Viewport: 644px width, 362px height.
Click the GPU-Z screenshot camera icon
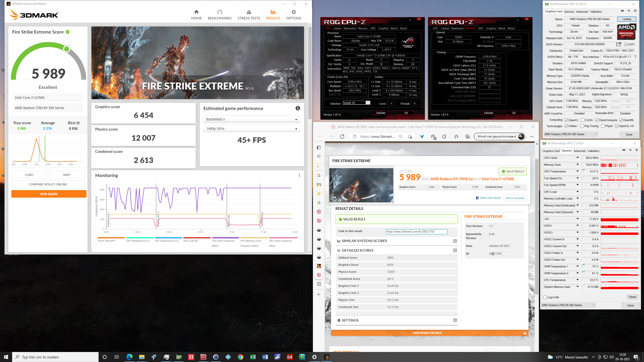(x=622, y=11)
